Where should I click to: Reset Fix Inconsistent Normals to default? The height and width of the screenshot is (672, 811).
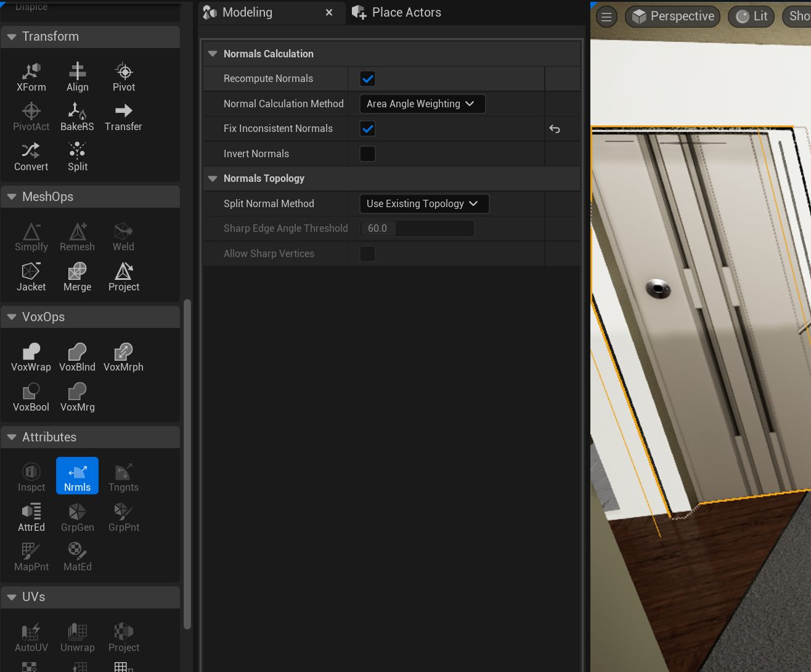point(555,129)
